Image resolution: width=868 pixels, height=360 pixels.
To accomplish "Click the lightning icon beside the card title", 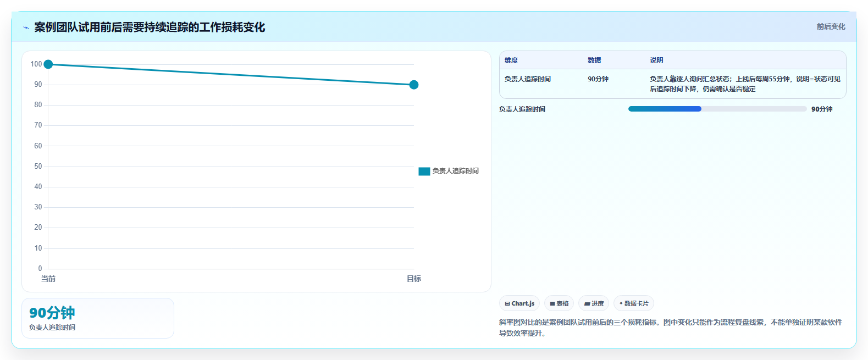I will [26, 27].
